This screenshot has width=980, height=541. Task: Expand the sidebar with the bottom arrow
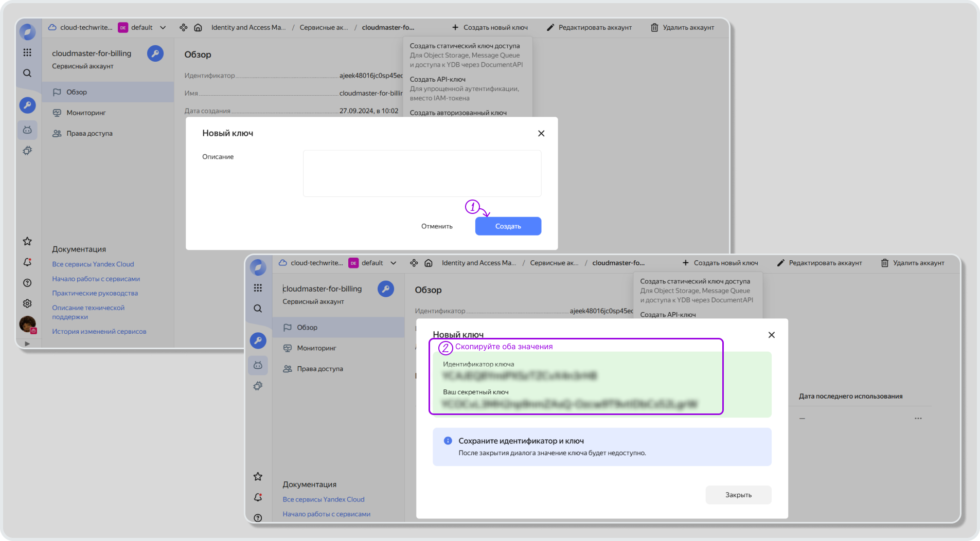[x=27, y=344]
